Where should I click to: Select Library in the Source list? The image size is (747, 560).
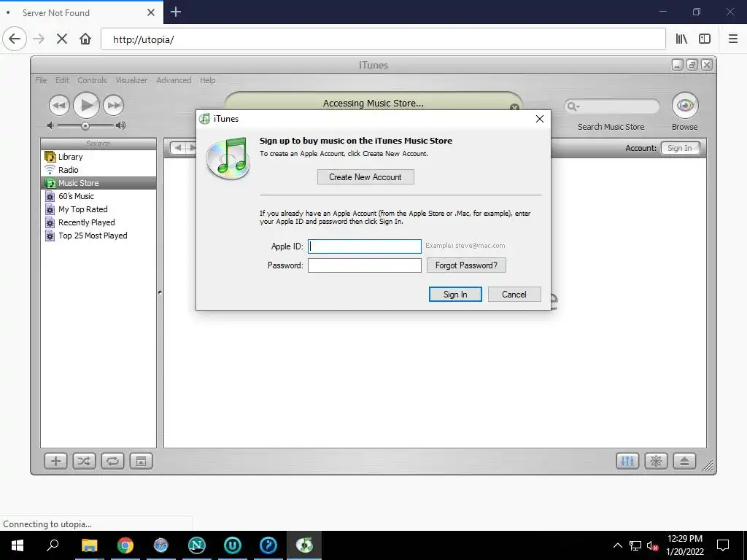tap(98, 157)
